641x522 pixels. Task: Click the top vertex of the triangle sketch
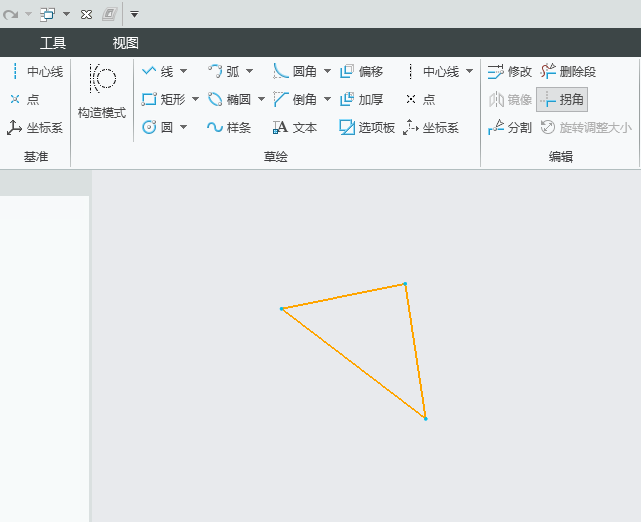[x=405, y=283]
